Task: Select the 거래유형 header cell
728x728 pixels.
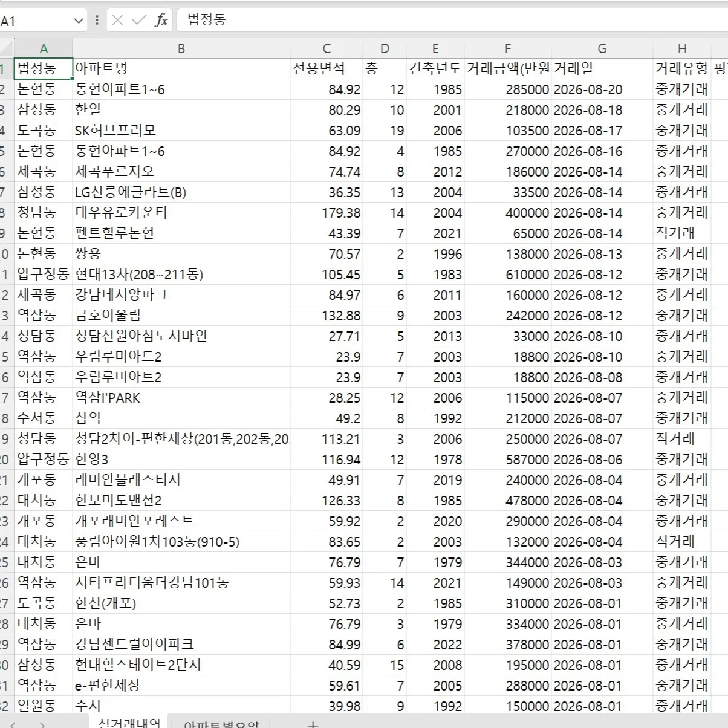Action: 682,69
